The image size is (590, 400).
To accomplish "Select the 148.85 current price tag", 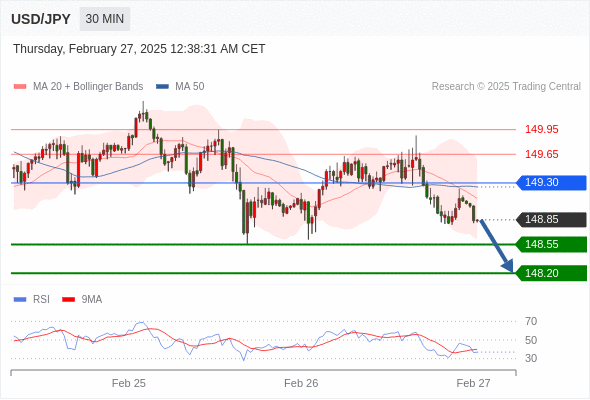I will 551,219.
